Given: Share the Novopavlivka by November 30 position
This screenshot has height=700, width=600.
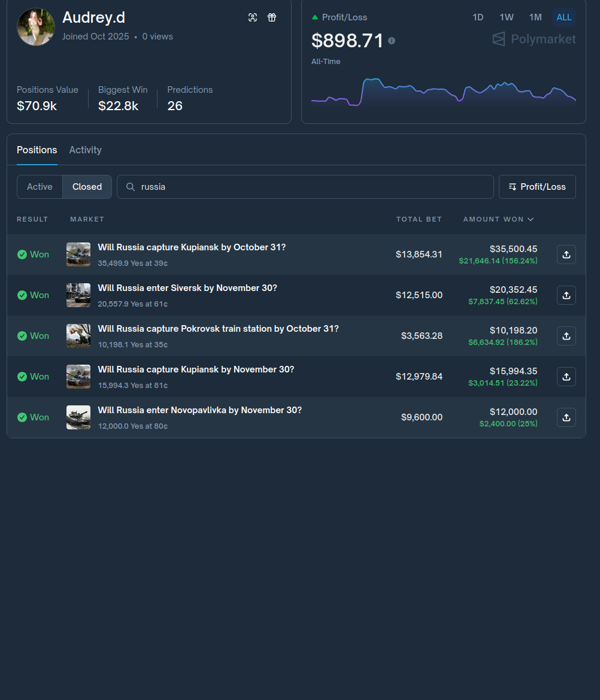Looking at the screenshot, I should point(566,417).
